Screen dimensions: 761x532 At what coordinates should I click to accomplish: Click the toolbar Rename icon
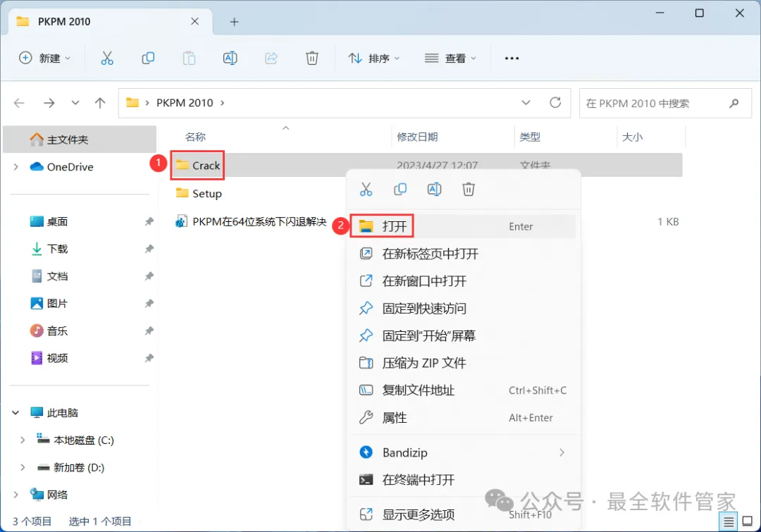230,58
